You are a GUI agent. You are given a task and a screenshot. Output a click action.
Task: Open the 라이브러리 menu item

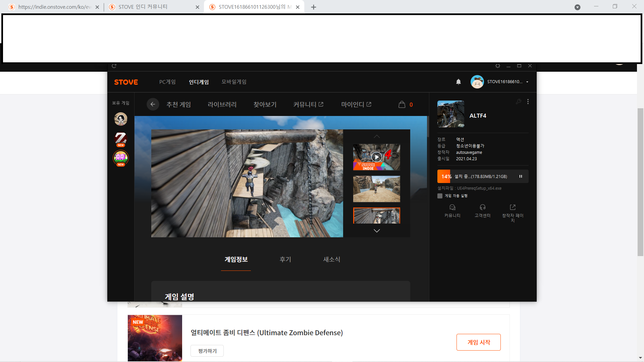coord(222,105)
